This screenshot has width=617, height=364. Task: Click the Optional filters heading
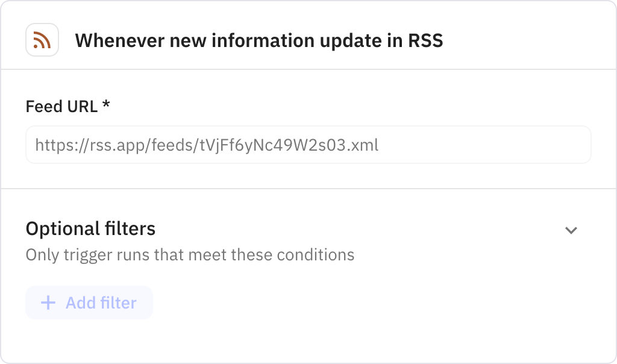[90, 229]
